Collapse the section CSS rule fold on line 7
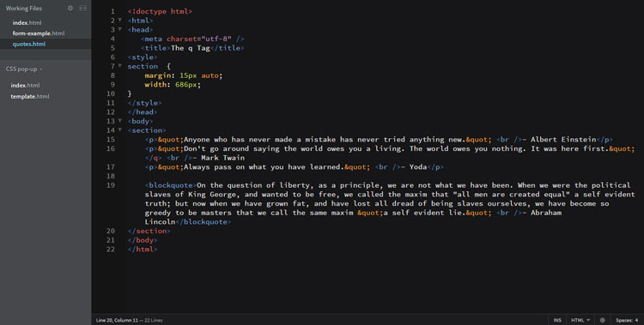This screenshot has width=644, height=325. pos(120,65)
